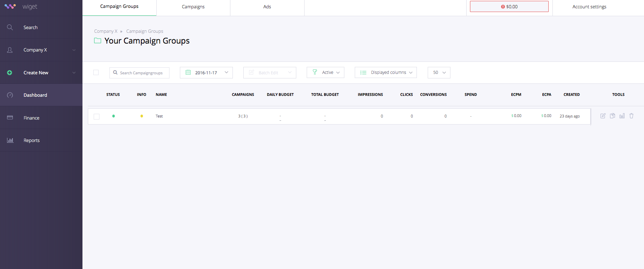The height and width of the screenshot is (269, 644).
Task: Click the Reports bar chart icon
Action: tap(10, 140)
